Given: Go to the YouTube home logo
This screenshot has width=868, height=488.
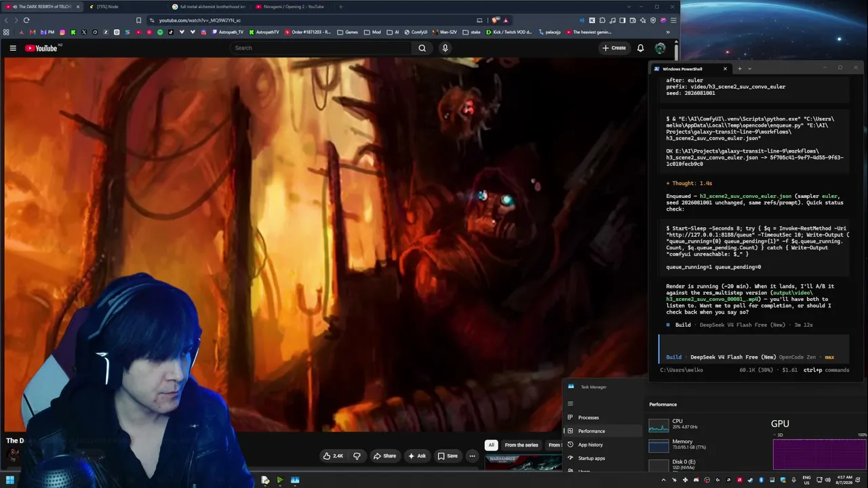Looking at the screenshot, I should 41,48.
